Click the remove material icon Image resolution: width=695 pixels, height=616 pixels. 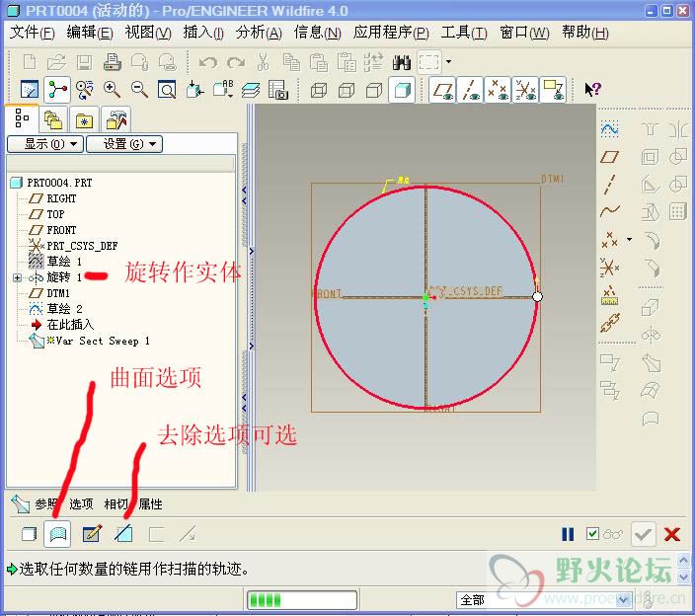[123, 534]
